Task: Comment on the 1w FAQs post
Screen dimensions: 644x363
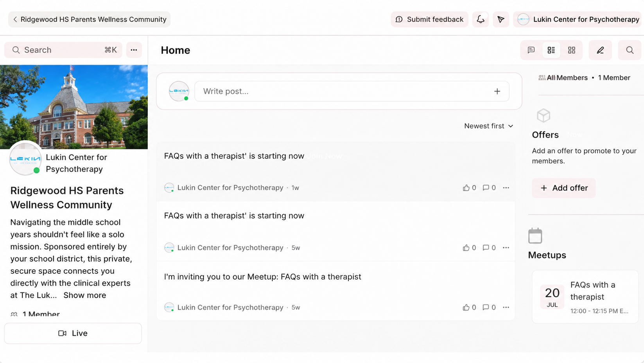Action: 489,188
